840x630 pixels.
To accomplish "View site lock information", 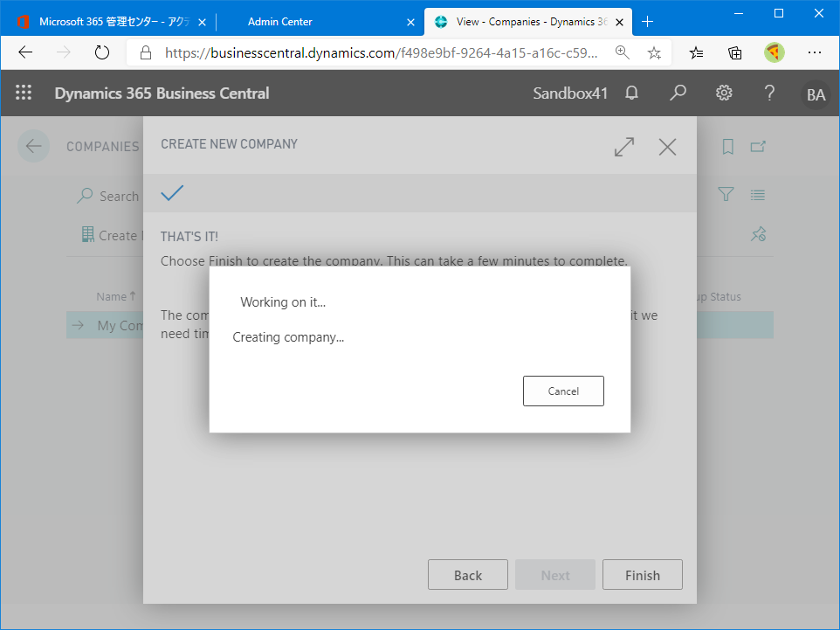I will click(x=145, y=52).
